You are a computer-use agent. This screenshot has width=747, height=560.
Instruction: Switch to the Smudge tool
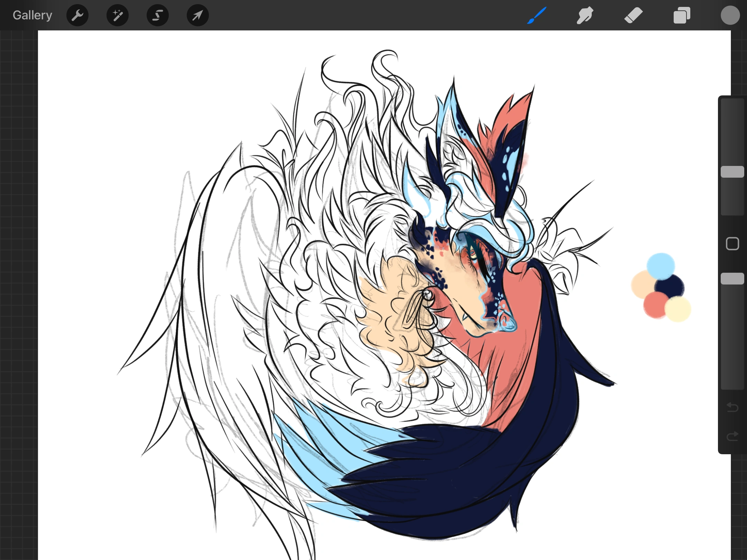(x=585, y=15)
